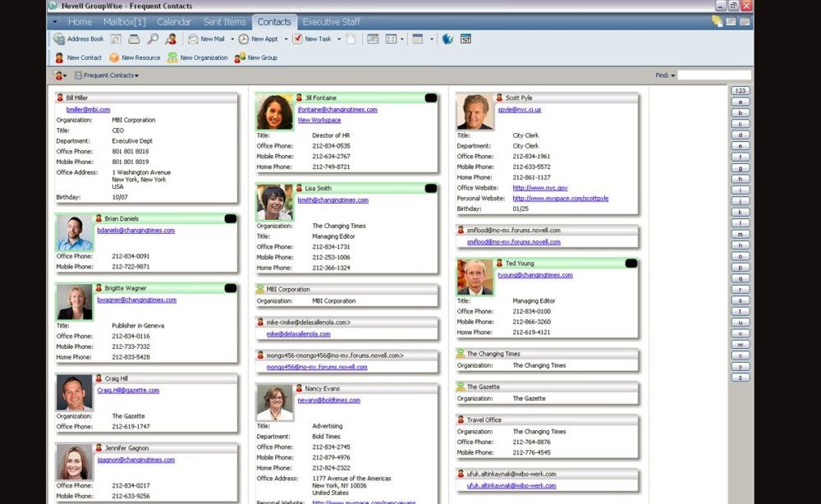Screen dimensions: 821x504
Task: Add a New Resource
Action: [x=135, y=57]
